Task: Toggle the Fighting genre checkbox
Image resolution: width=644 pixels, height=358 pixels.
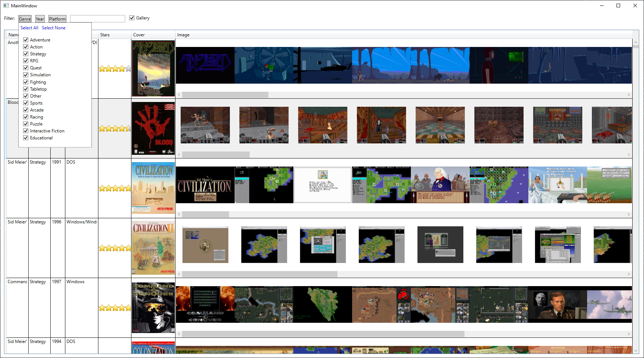Action: pyautogui.click(x=26, y=82)
